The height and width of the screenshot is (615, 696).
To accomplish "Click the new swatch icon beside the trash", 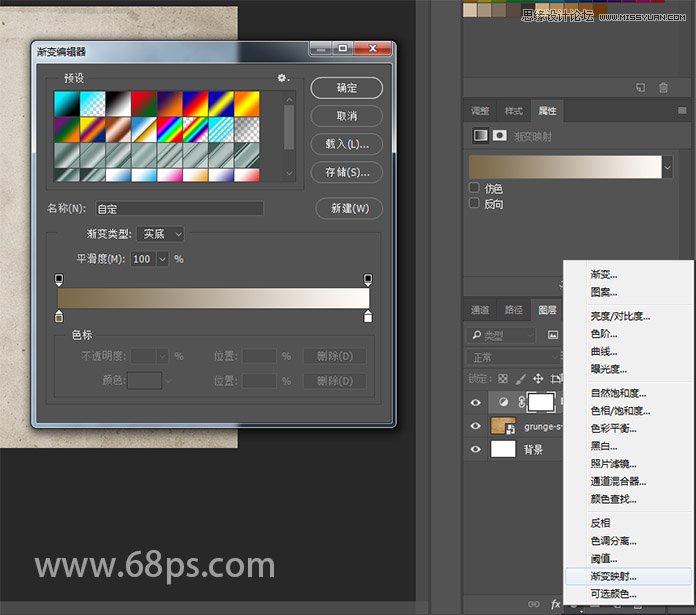I will coord(640,88).
